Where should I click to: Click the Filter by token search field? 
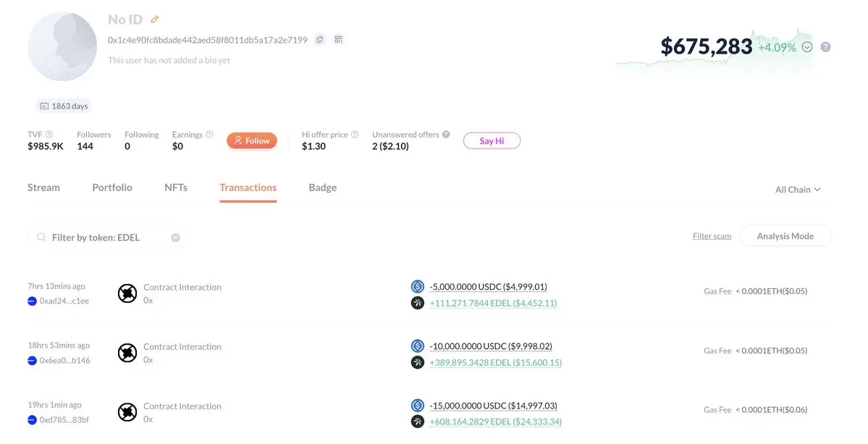(x=105, y=238)
